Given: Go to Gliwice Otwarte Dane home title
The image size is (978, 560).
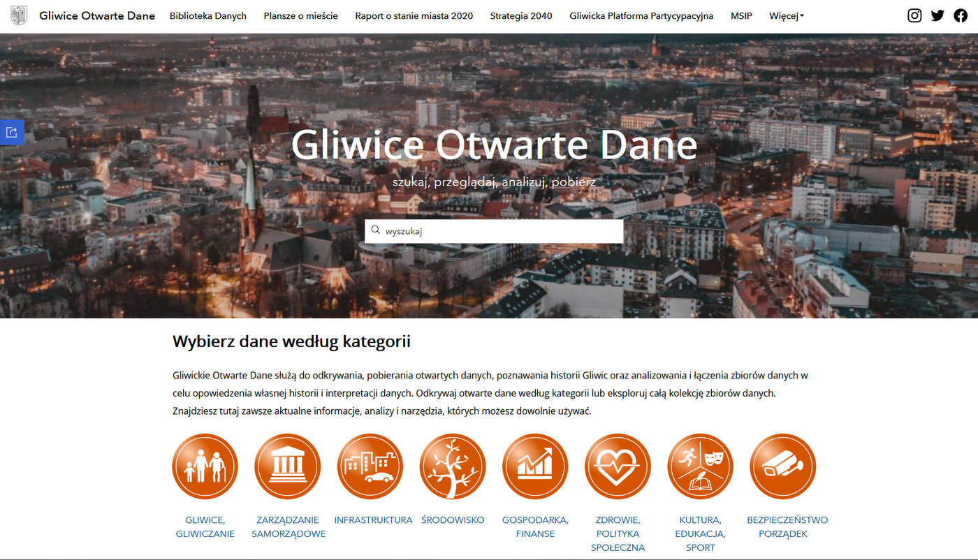Looking at the screenshot, I should (x=97, y=16).
